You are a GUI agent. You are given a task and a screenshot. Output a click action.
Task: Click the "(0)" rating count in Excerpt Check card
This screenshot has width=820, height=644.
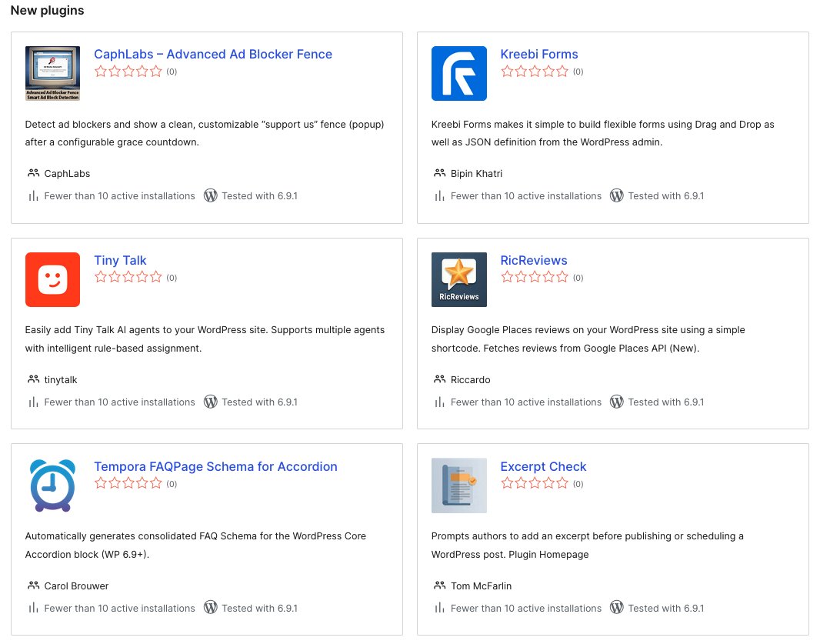point(578,484)
